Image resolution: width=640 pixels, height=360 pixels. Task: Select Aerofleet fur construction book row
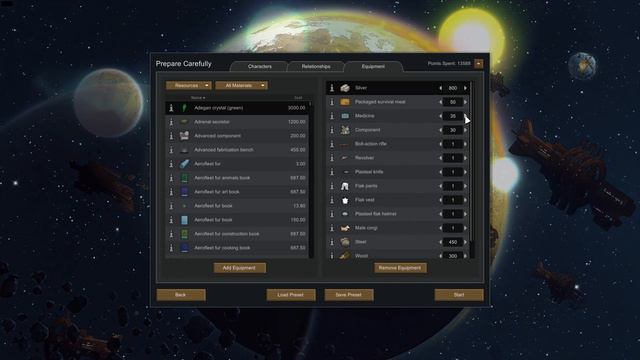click(237, 234)
